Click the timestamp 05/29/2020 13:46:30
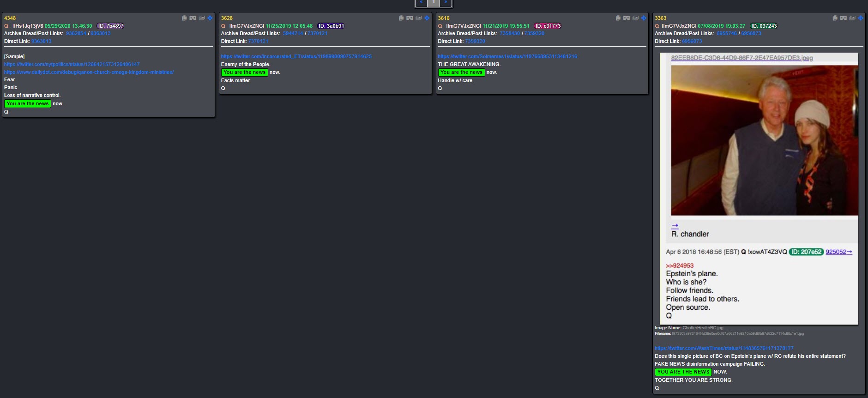This screenshot has height=398, width=868. tap(68, 26)
